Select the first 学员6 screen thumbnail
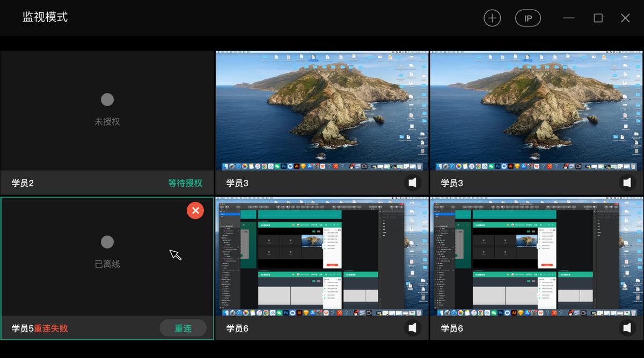This screenshot has height=358, width=644. (322, 257)
